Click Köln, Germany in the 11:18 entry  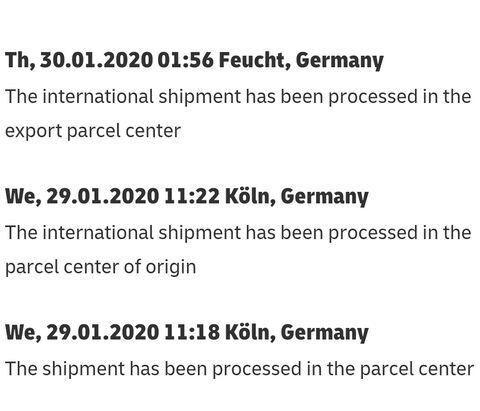click(297, 333)
